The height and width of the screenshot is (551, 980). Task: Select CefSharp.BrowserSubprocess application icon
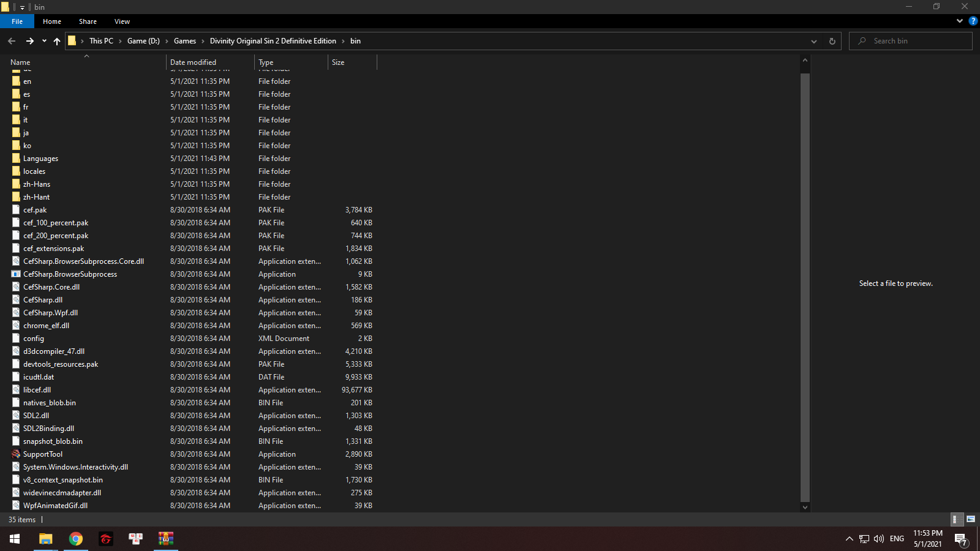coord(16,274)
